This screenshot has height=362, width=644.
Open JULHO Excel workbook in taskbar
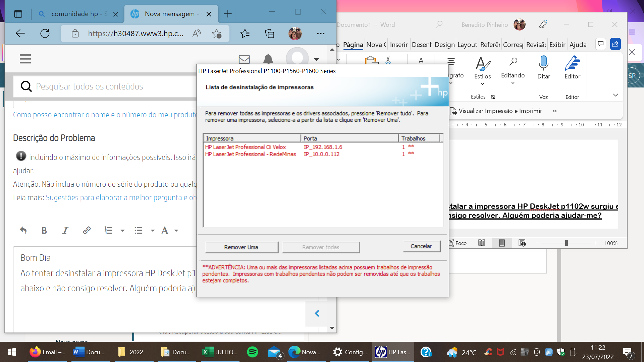[x=220, y=352]
